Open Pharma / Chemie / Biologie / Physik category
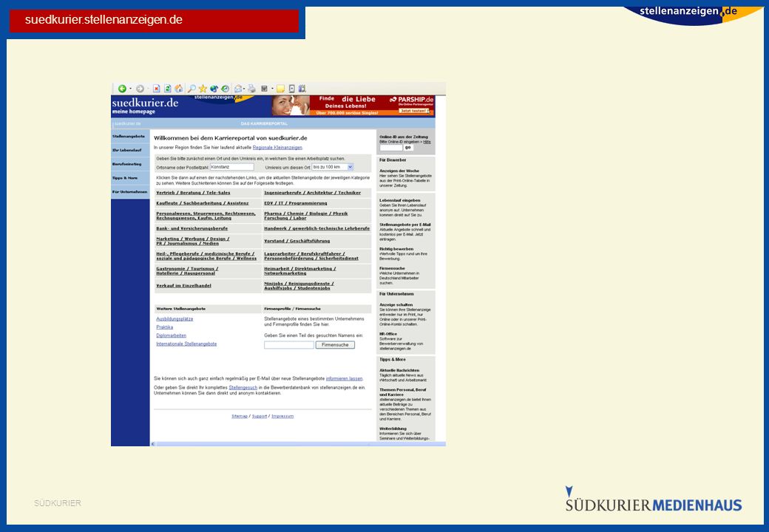769x532 pixels. click(306, 216)
